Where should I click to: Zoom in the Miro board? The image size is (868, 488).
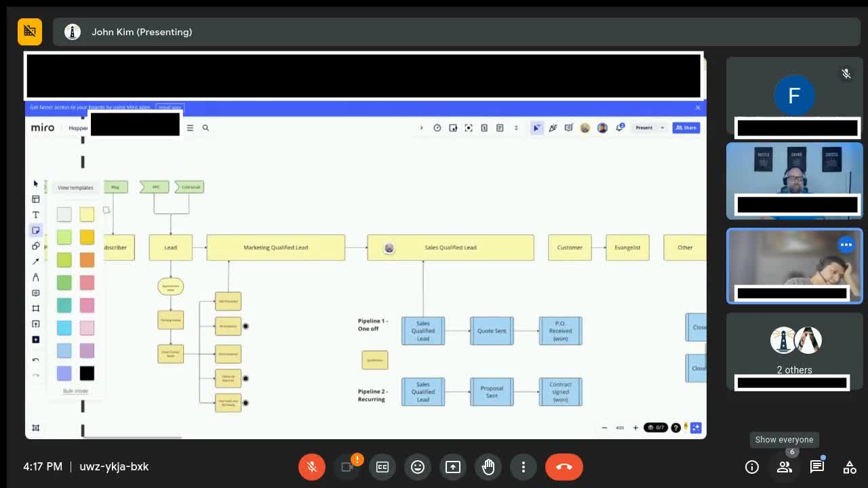[635, 428]
